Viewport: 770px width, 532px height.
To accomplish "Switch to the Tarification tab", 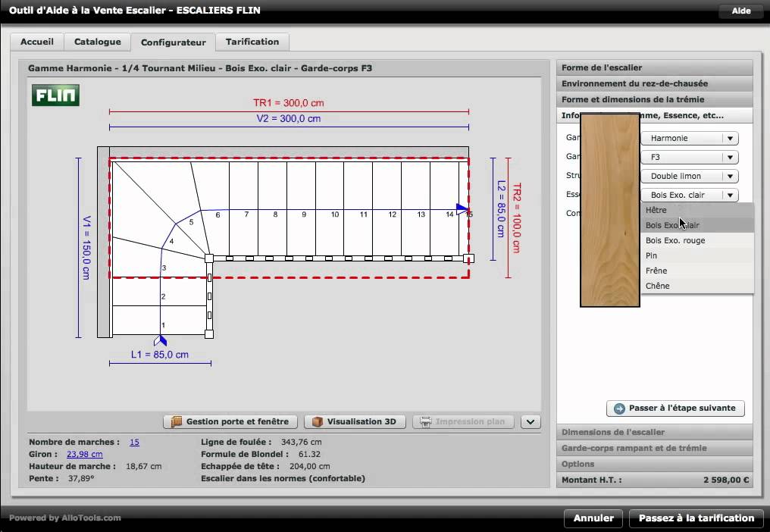I will point(252,42).
